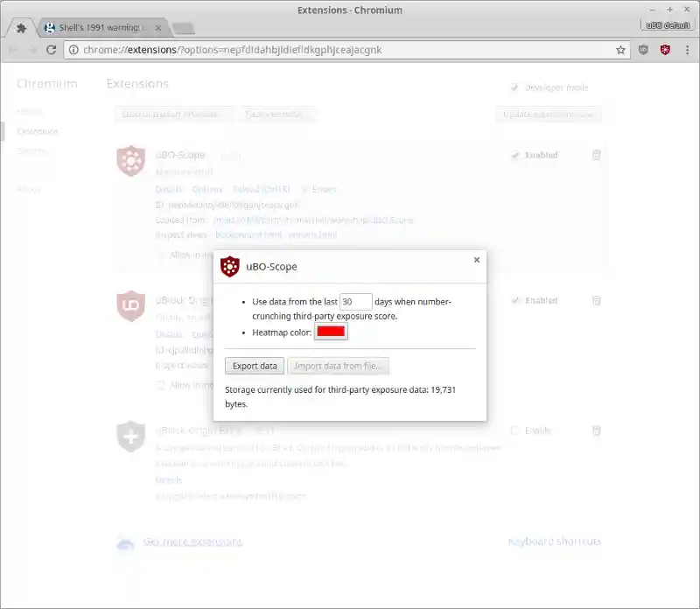Check Enable for uBlock Origin Extra
This screenshot has height=609, width=700.
(514, 430)
